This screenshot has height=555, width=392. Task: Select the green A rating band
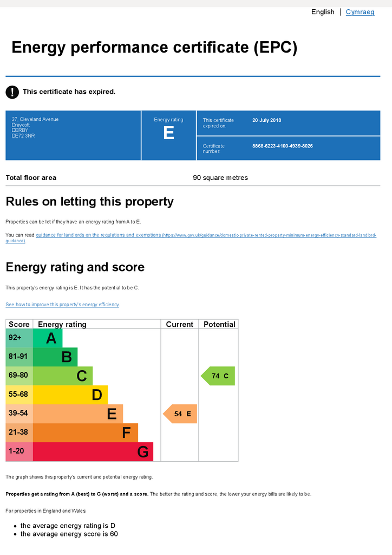[x=48, y=338]
